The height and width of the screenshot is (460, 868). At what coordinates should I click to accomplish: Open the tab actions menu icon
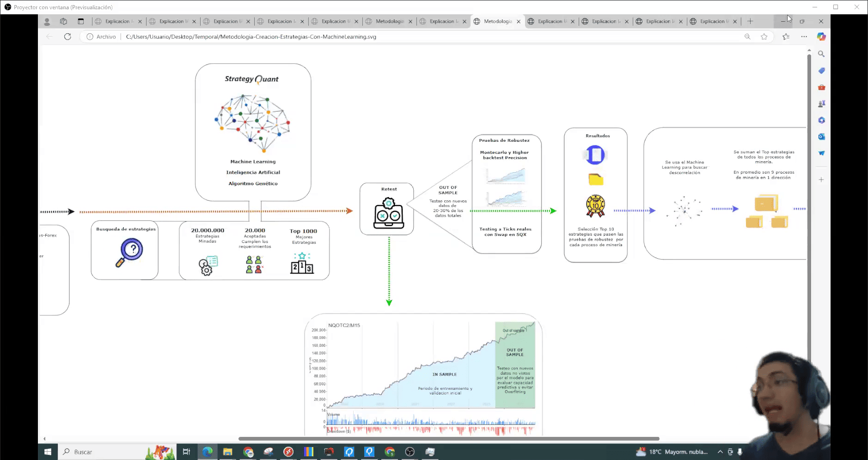coord(80,21)
